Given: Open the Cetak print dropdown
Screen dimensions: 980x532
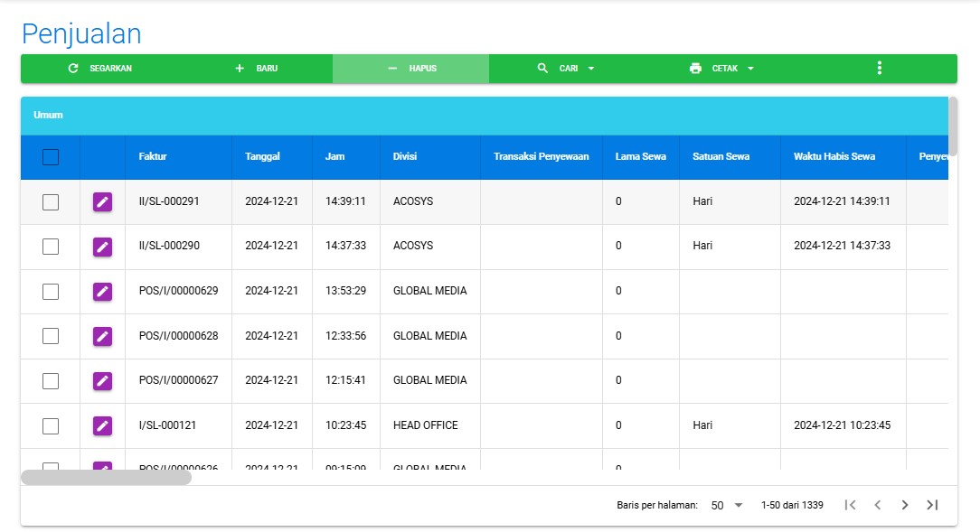Looking at the screenshot, I should point(722,69).
